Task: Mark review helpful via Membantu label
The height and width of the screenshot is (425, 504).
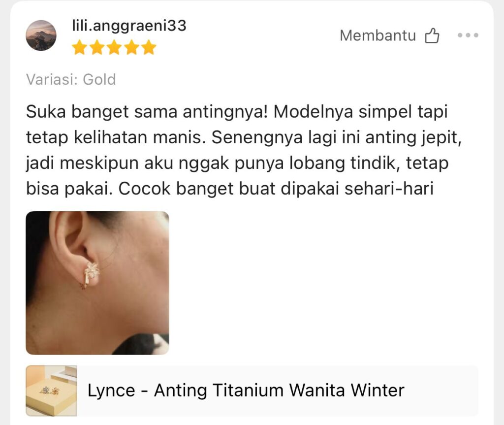Action: tap(378, 35)
